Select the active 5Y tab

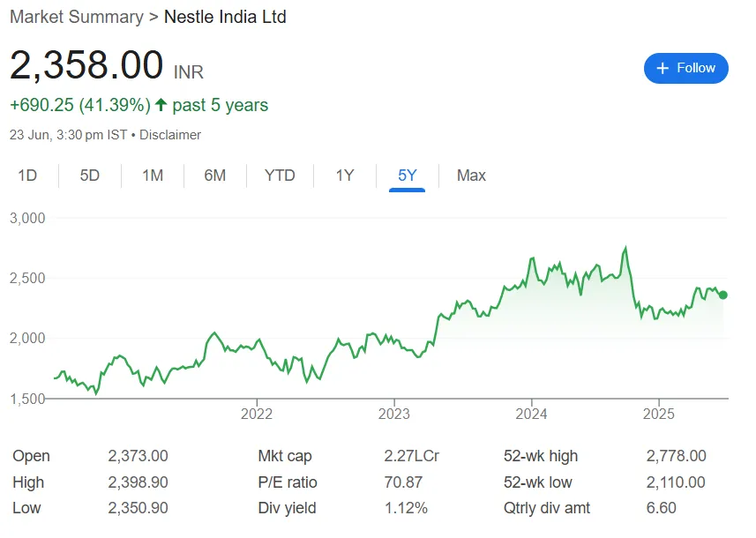(407, 175)
